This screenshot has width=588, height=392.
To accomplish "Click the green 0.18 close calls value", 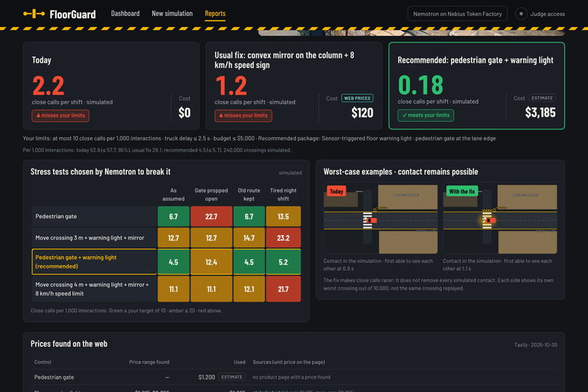I will click(x=420, y=85).
